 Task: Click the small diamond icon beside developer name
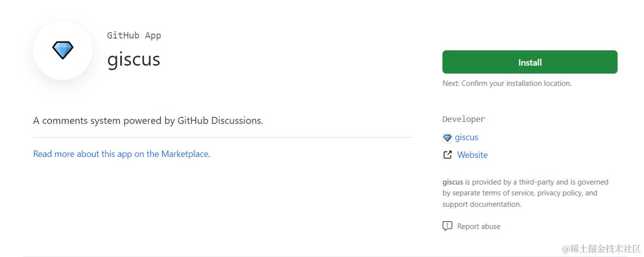[447, 138]
